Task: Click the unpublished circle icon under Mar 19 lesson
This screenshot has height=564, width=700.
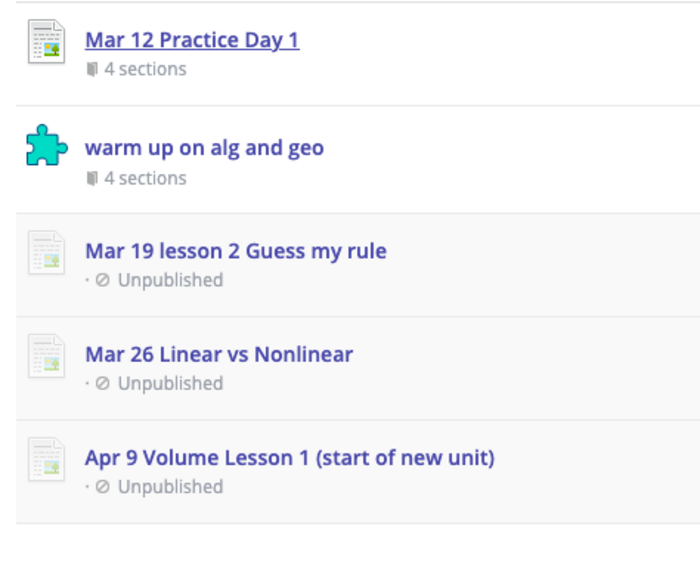Action: pos(102,281)
